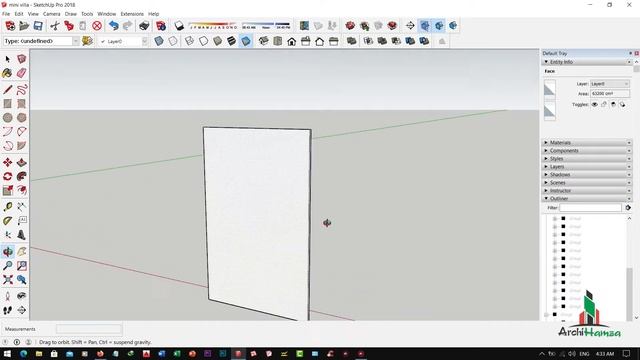640x360 pixels.
Task: Select the arrow Select tool
Action: (x=7, y=59)
